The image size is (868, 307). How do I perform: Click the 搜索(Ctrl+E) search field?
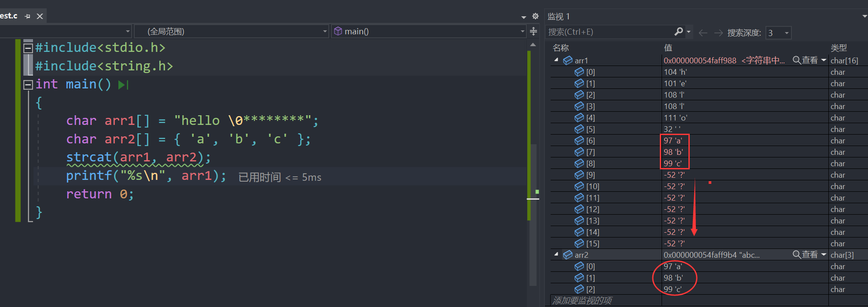[x=610, y=32]
